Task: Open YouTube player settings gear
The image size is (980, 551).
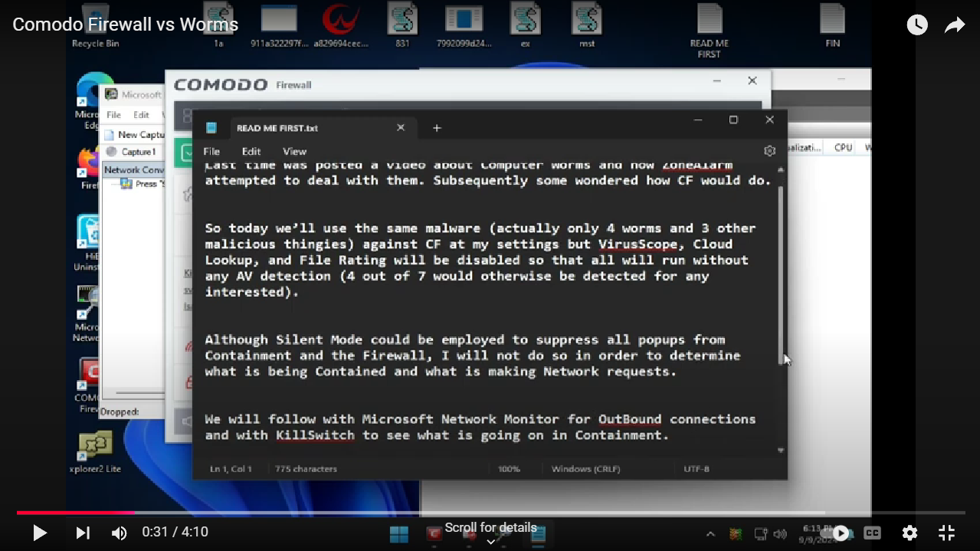Action: coord(910,533)
